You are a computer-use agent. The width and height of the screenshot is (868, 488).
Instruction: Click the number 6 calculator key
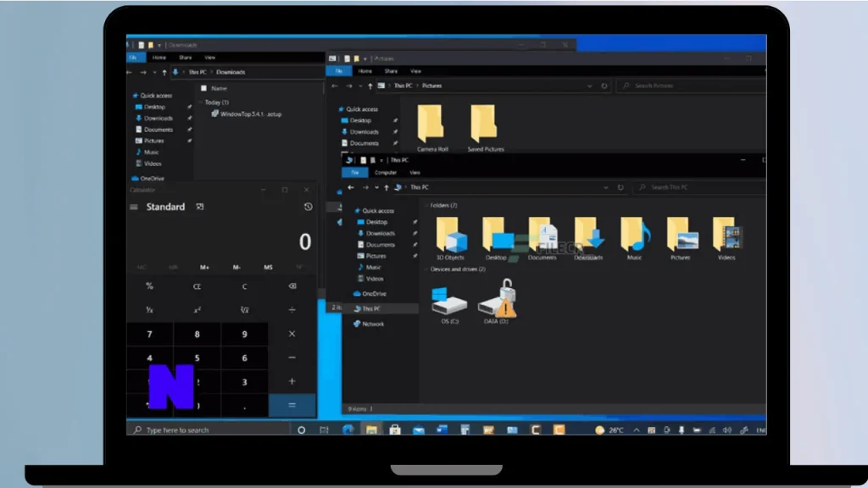[x=244, y=358]
